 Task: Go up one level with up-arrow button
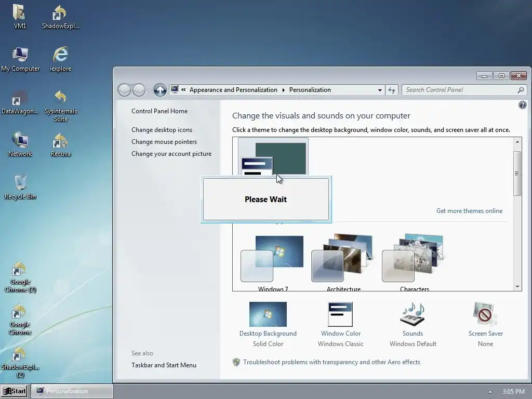tap(160, 90)
